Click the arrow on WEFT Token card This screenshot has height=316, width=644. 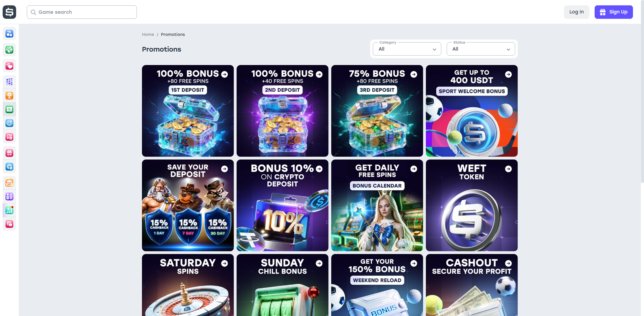click(508, 169)
